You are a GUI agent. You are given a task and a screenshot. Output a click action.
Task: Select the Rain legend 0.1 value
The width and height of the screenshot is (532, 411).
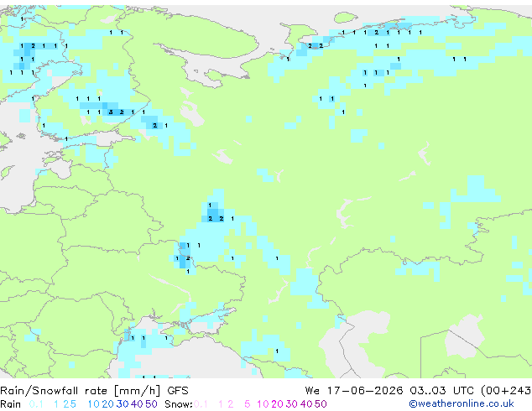(x=36, y=404)
